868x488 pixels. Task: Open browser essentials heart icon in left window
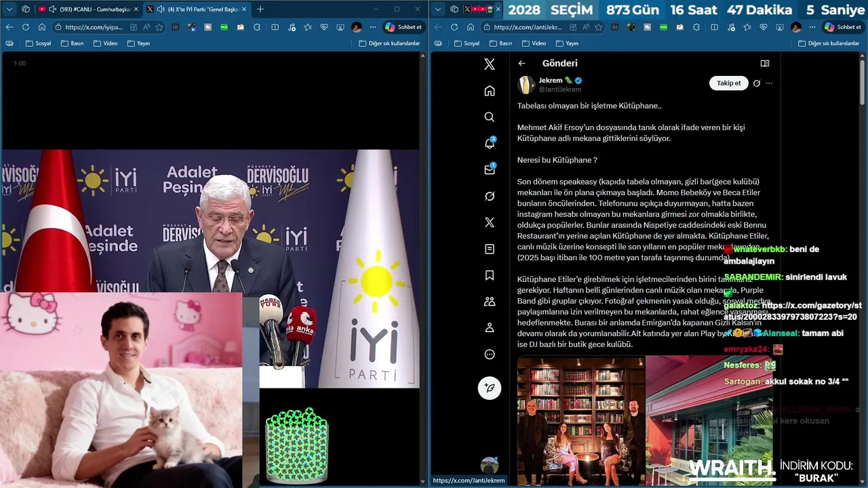(323, 27)
